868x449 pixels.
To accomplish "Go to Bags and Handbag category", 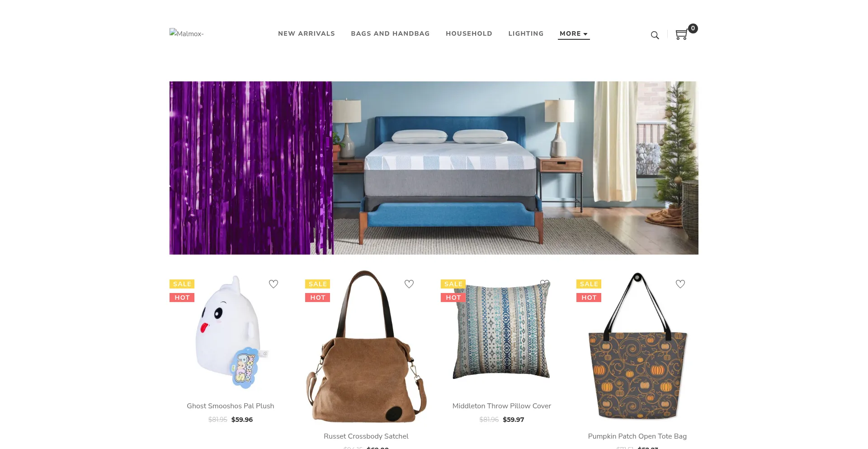I will tap(390, 33).
